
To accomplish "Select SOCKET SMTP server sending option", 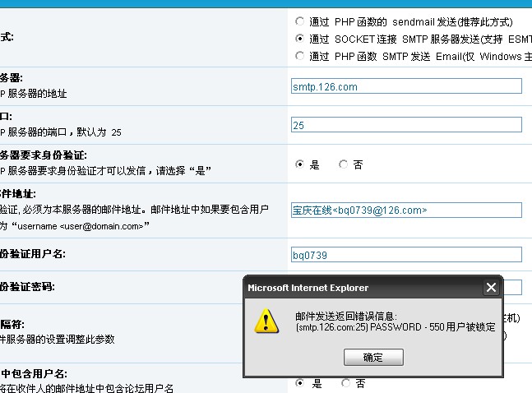I will pyautogui.click(x=299, y=39).
